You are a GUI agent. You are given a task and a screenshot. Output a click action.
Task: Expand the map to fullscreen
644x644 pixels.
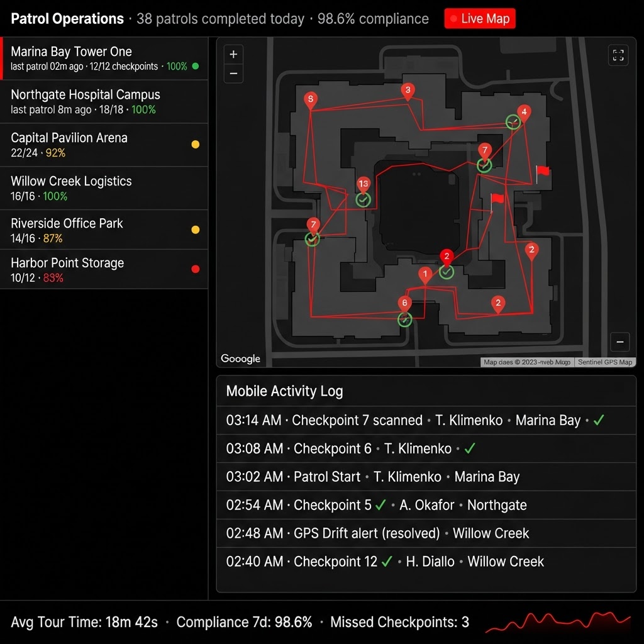(x=618, y=55)
